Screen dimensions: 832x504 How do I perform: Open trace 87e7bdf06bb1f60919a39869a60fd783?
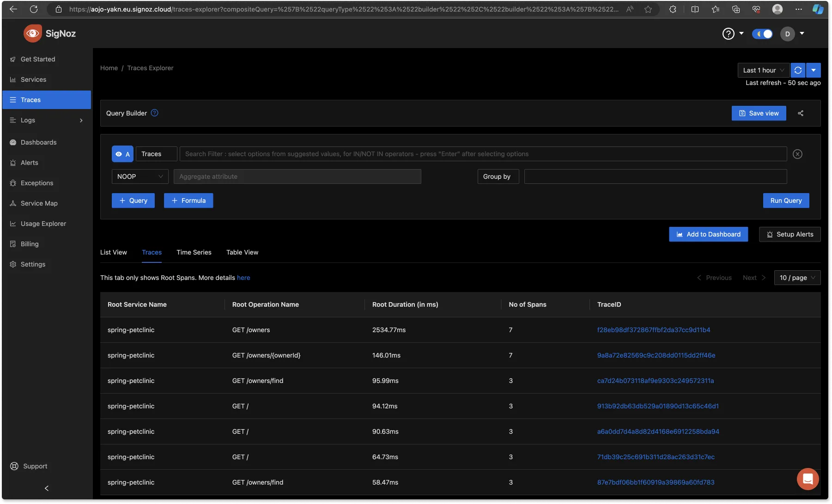click(656, 482)
